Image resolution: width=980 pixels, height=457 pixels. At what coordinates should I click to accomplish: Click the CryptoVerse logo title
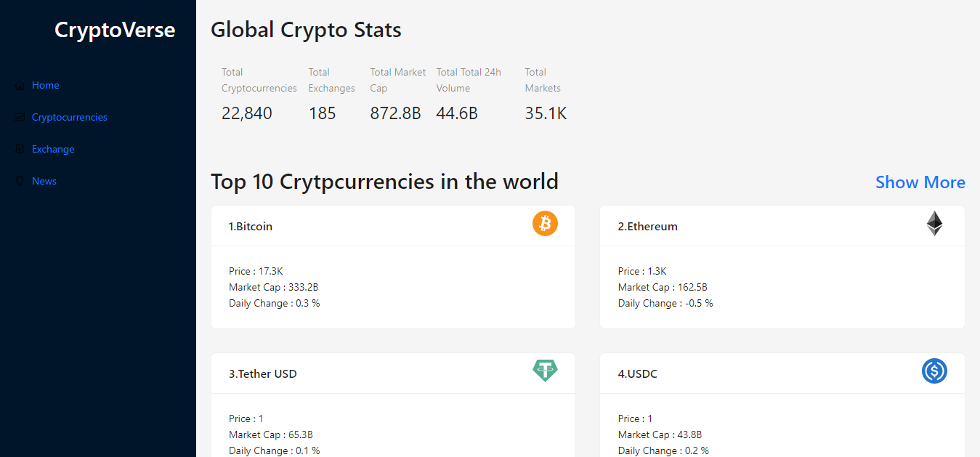115,30
